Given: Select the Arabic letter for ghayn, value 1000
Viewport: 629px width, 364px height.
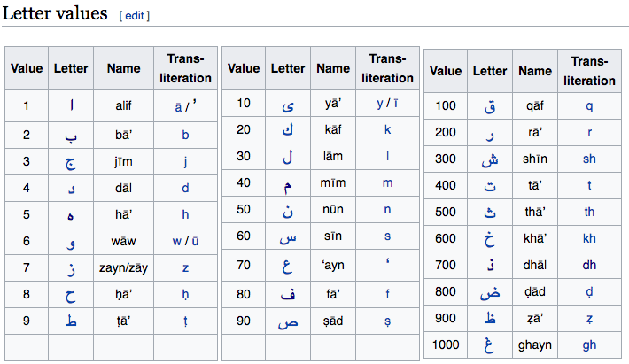Looking at the screenshot, I should [x=490, y=345].
